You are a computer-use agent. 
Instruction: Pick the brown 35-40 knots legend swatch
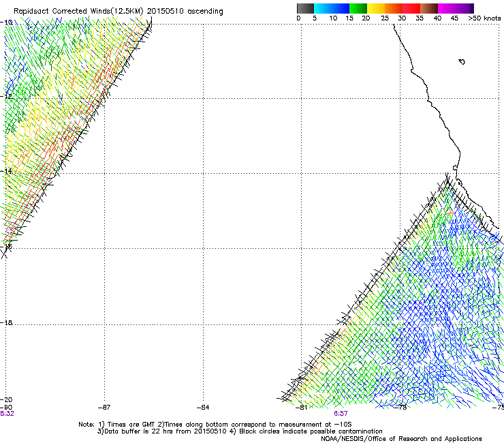pyautogui.click(x=429, y=8)
